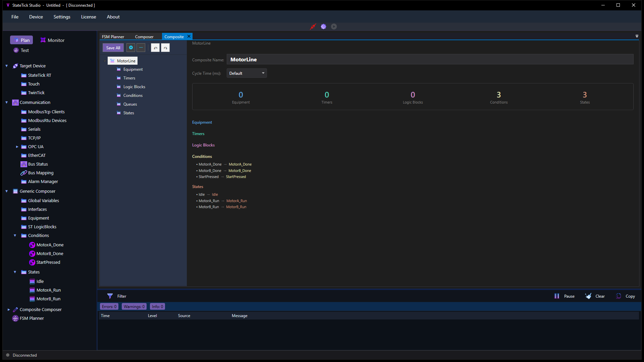Image resolution: width=644 pixels, height=362 pixels.
Task: Open the About menu
Action: [113, 17]
